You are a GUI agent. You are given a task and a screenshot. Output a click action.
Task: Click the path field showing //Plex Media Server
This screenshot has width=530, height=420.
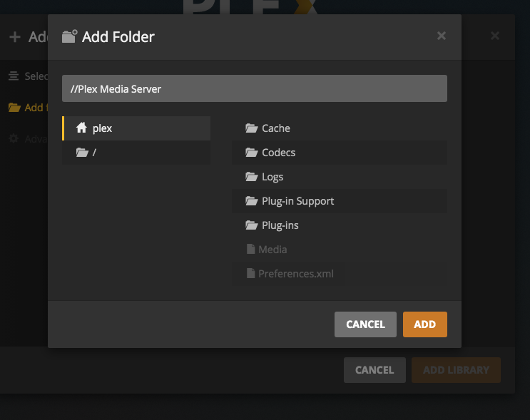[254, 88]
